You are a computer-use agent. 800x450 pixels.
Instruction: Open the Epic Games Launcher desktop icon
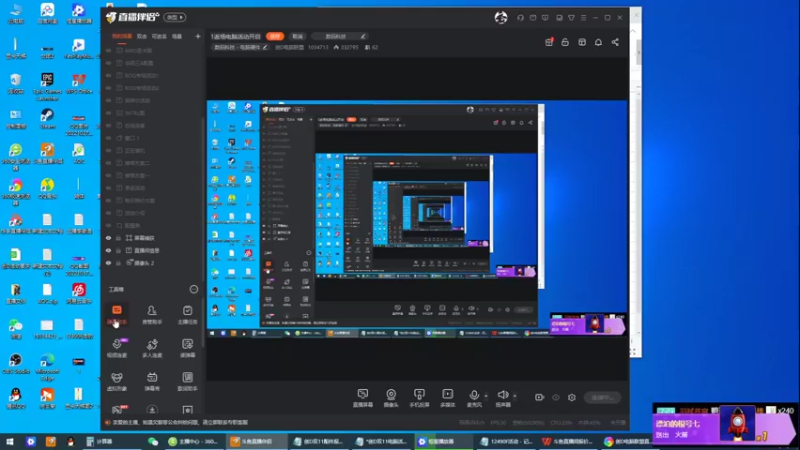click(47, 86)
